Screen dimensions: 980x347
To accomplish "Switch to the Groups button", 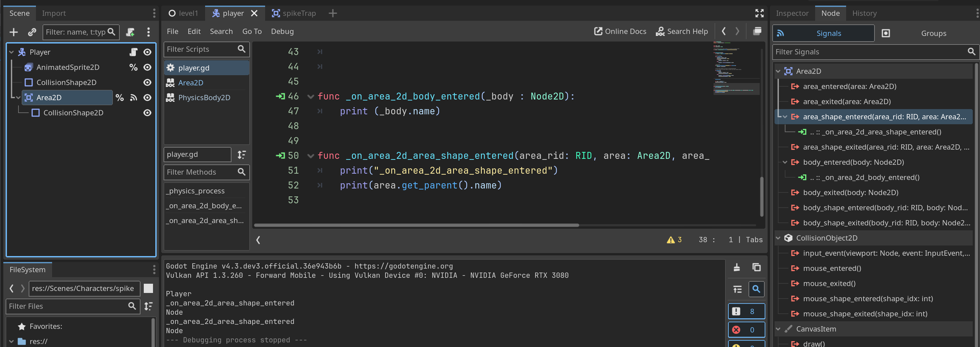I will click(933, 33).
